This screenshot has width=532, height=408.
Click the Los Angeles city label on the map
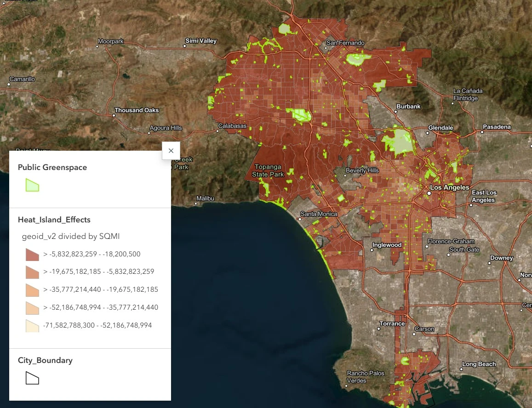tap(449, 187)
